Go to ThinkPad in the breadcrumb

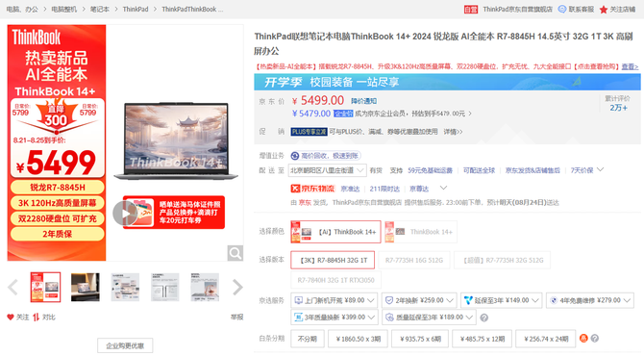click(x=136, y=9)
